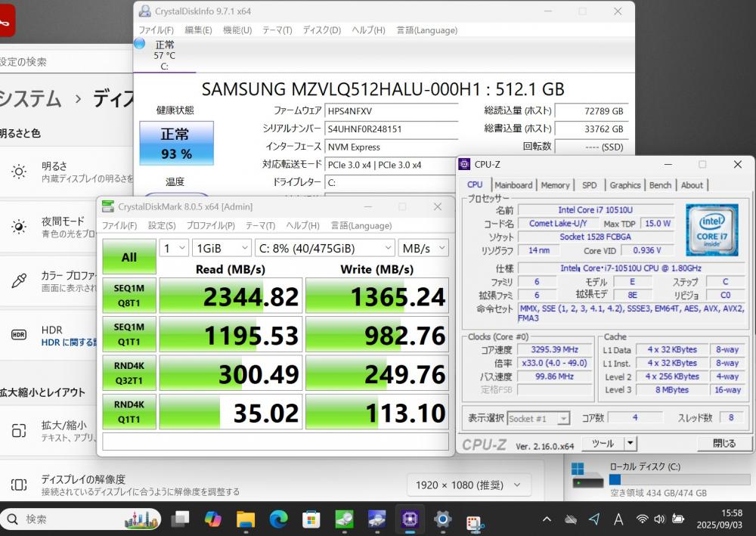The height and width of the screenshot is (536, 756).
Task: Click the battery tray icon
Action: [x=678, y=519]
